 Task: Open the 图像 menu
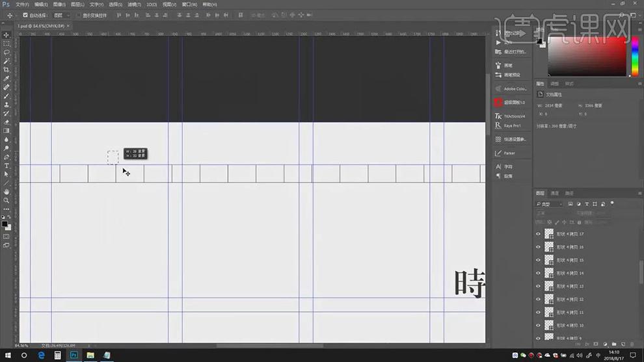point(59,5)
